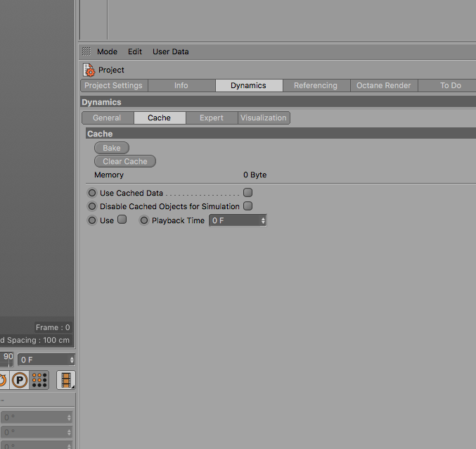Switch to the Project Settings tab
The width and height of the screenshot is (476, 449).
tap(113, 85)
